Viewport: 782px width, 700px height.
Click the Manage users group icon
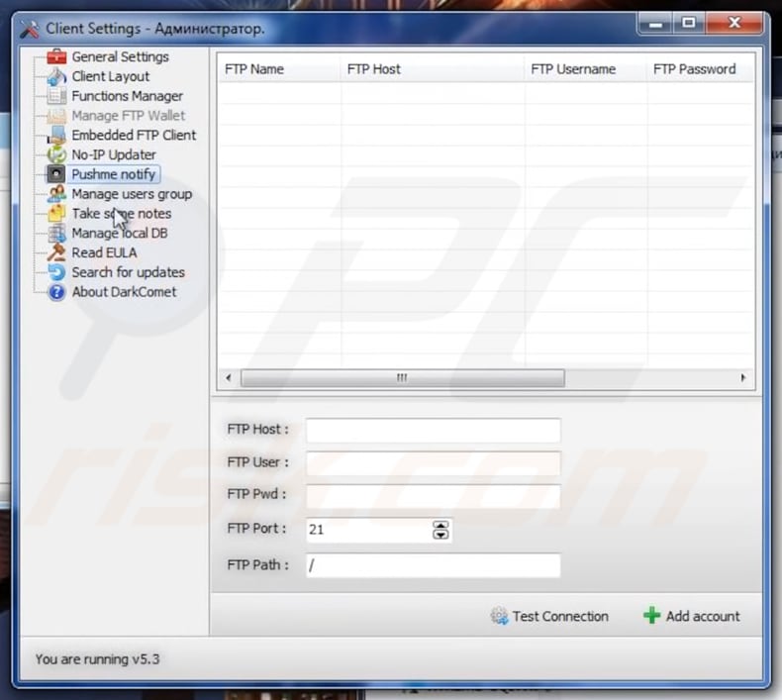click(x=56, y=194)
